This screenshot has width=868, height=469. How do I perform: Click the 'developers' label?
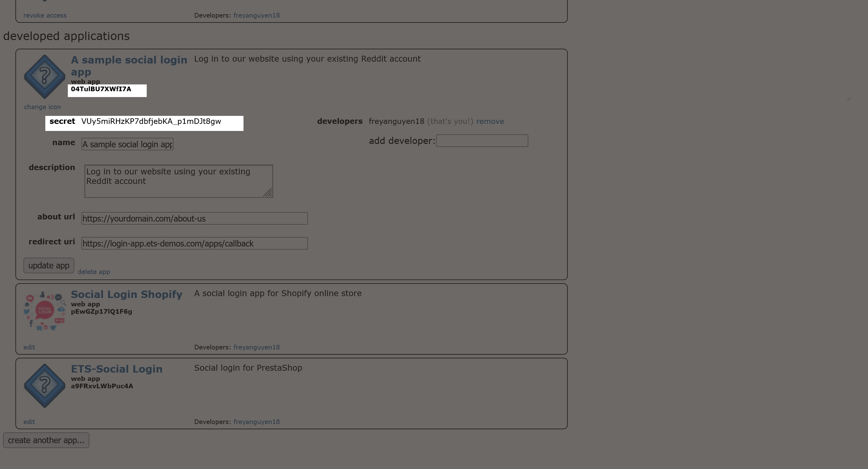pyautogui.click(x=340, y=121)
